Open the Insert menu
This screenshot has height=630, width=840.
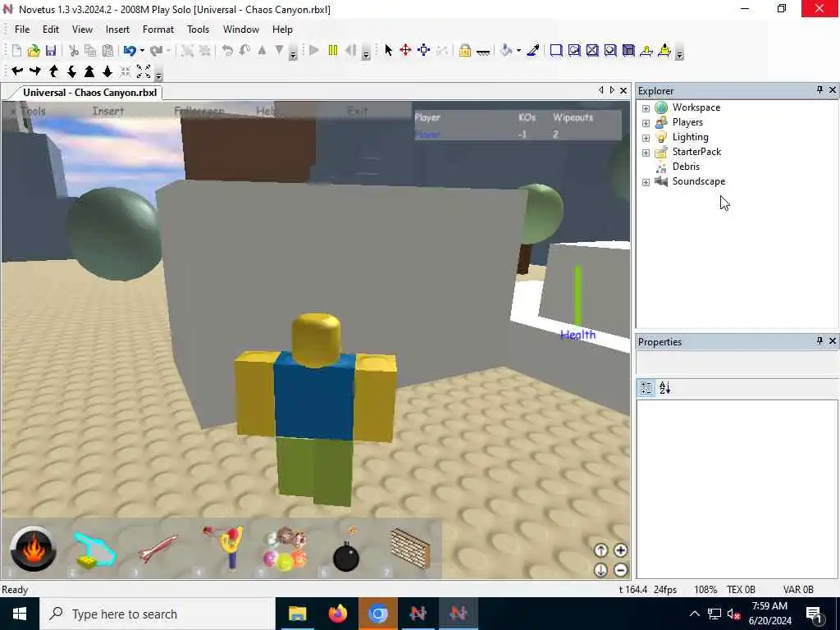pyautogui.click(x=117, y=30)
